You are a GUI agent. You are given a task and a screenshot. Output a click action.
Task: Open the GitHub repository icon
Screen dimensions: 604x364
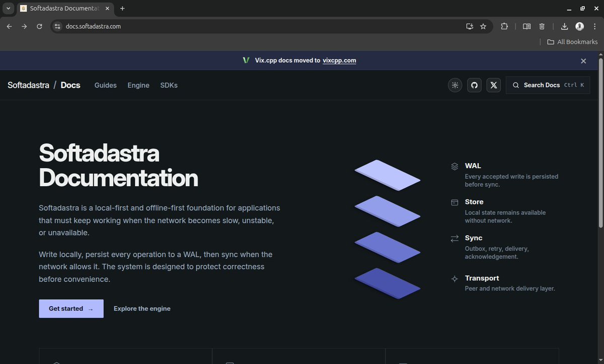tap(474, 85)
